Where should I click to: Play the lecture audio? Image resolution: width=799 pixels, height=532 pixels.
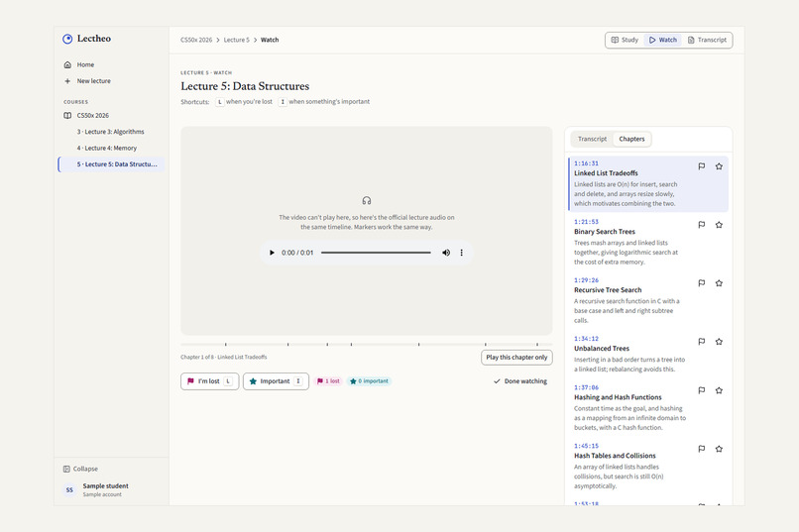272,253
